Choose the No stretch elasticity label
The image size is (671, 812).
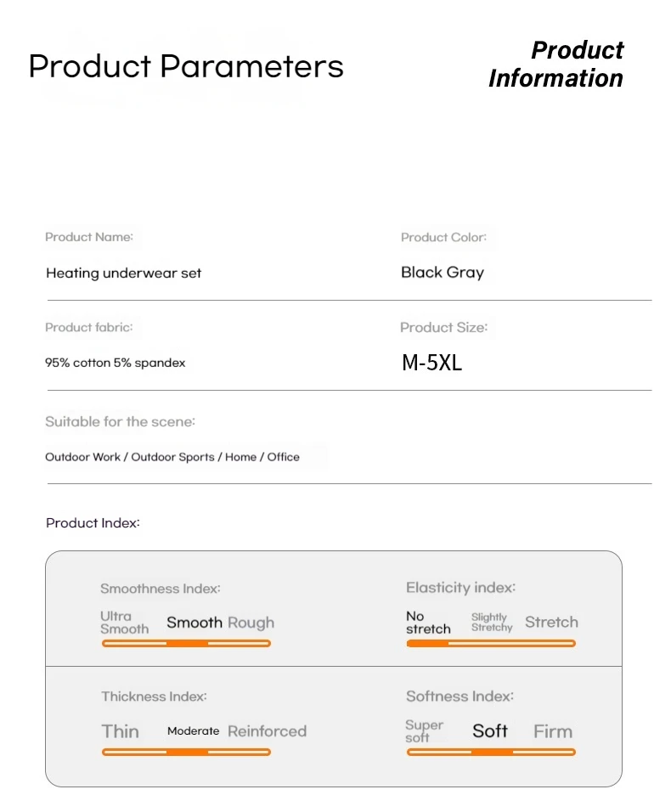[428, 623]
